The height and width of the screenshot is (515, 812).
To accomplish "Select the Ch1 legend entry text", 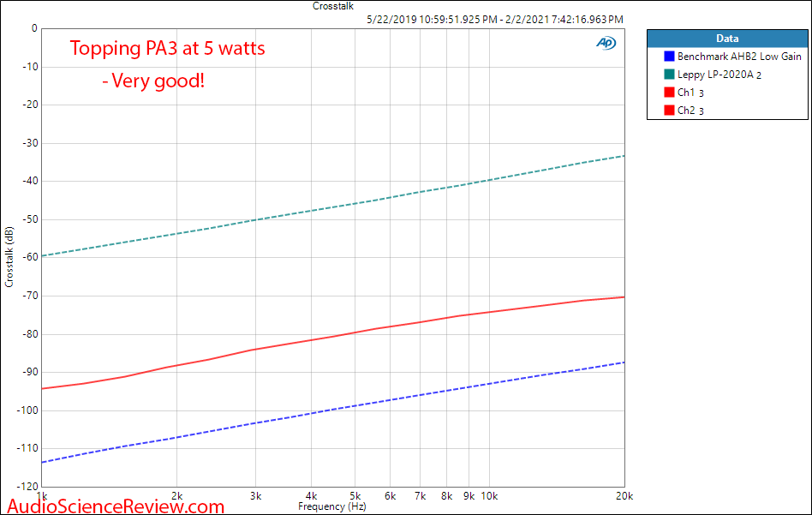I will tap(690, 93).
